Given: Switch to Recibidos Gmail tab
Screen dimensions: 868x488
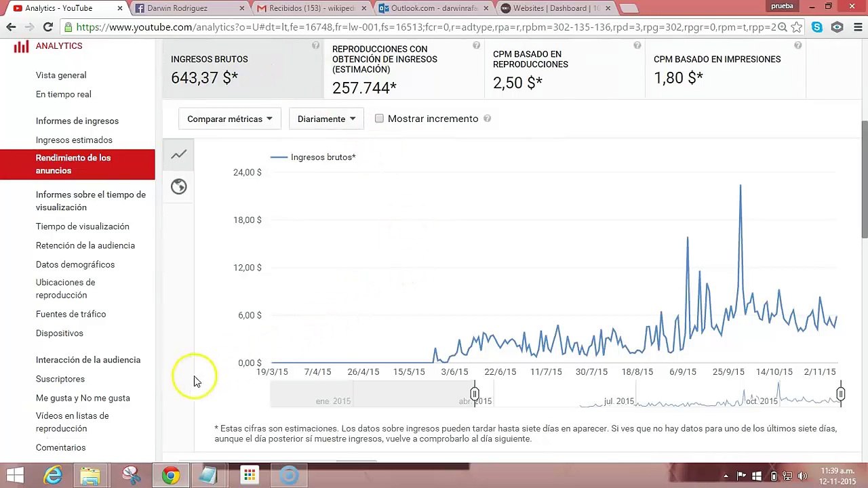Looking at the screenshot, I should [x=311, y=8].
